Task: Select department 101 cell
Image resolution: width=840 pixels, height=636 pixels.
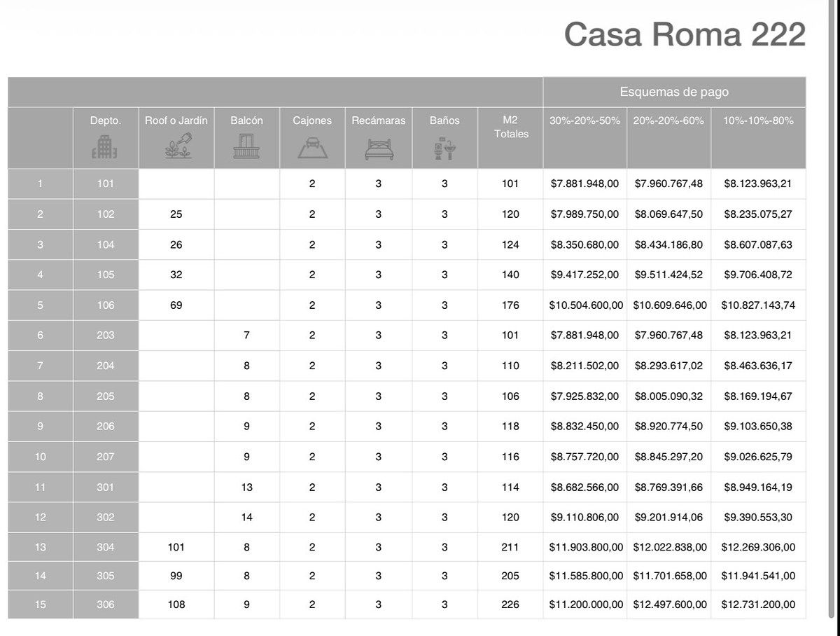Action: [x=106, y=184]
